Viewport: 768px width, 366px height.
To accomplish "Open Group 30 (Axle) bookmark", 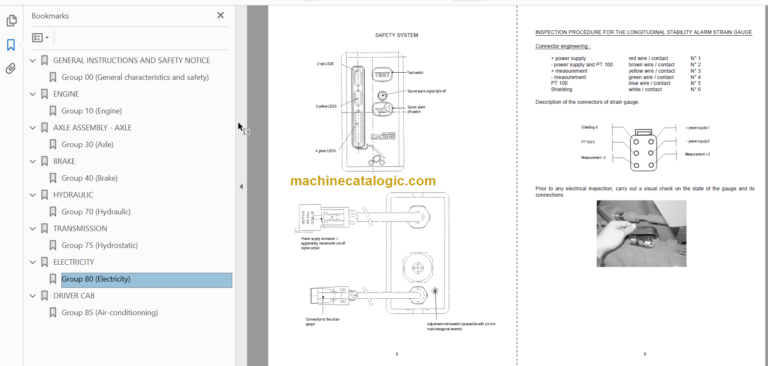I will tap(88, 145).
